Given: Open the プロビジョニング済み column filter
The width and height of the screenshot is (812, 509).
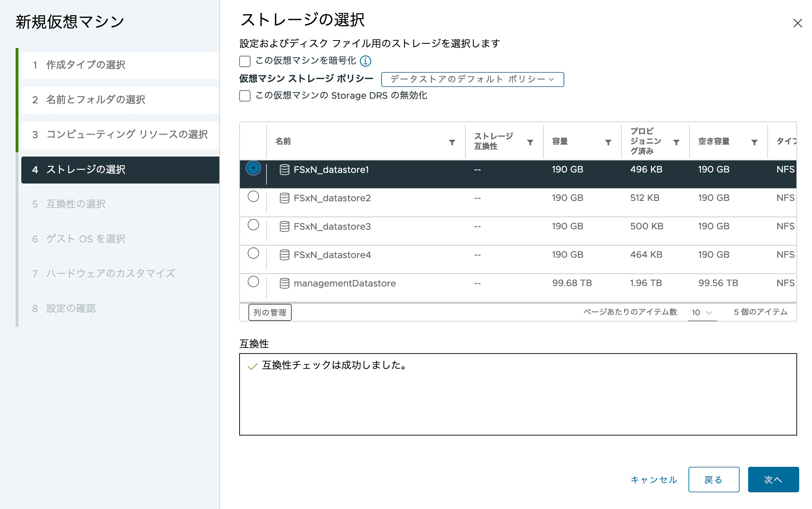Looking at the screenshot, I should point(676,142).
